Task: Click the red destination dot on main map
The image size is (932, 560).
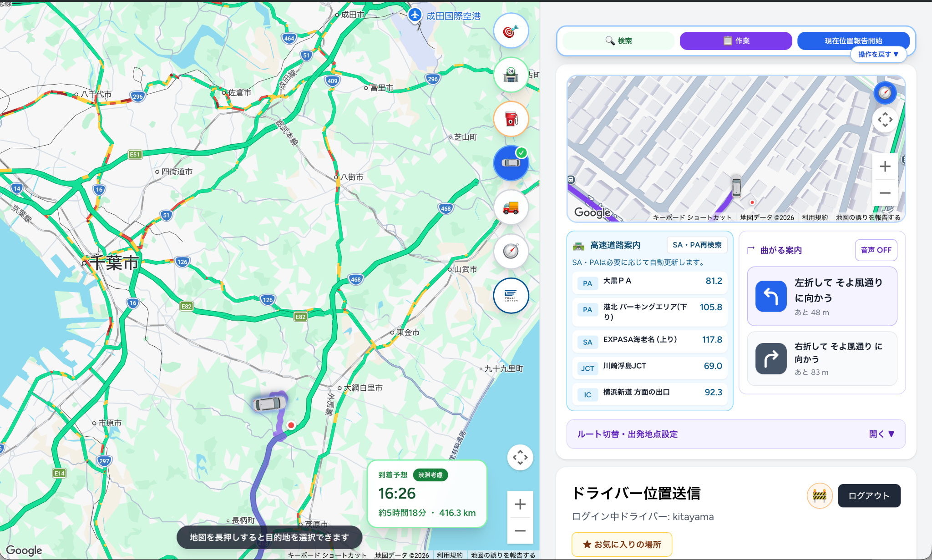Action: click(x=291, y=425)
